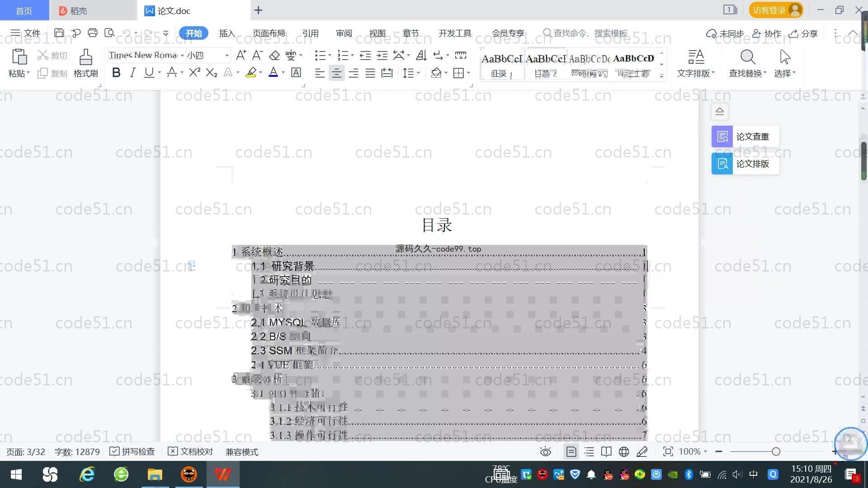This screenshot has height=488, width=868.
Task: Click the Print icon in quick toolbar
Action: 93,33
